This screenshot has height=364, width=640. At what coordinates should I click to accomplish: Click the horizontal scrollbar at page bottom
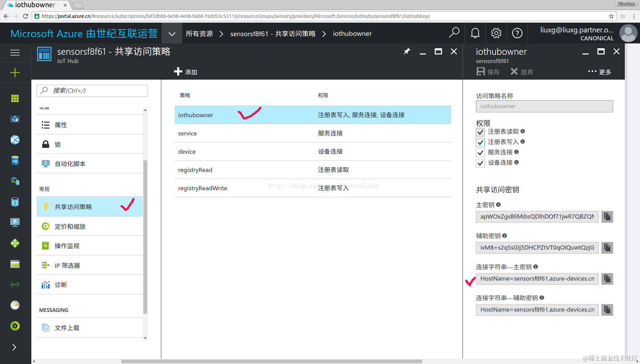(x=272, y=361)
